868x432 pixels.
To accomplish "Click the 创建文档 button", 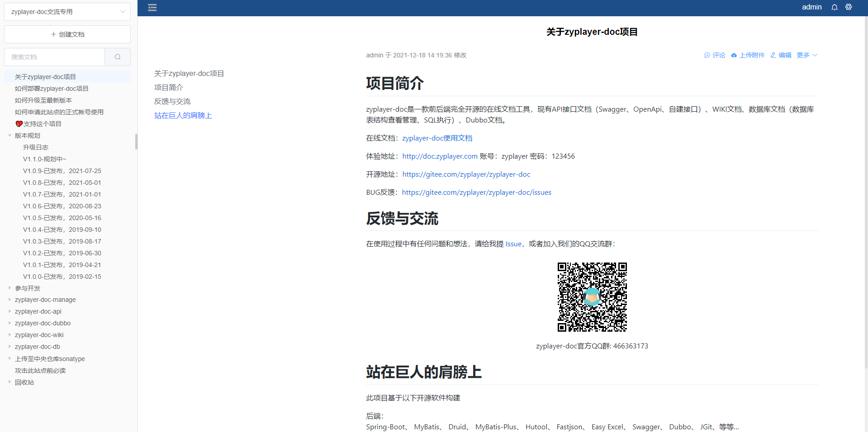I will (67, 34).
